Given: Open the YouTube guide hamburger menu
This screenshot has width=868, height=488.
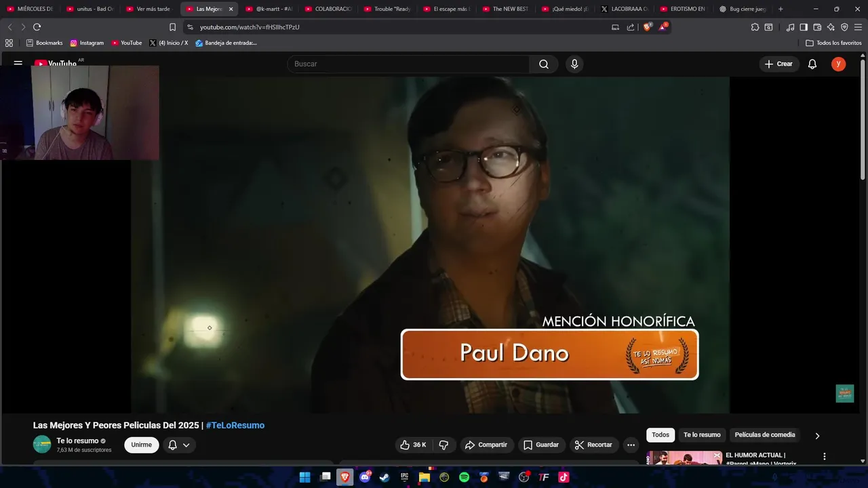Looking at the screenshot, I should (x=18, y=64).
